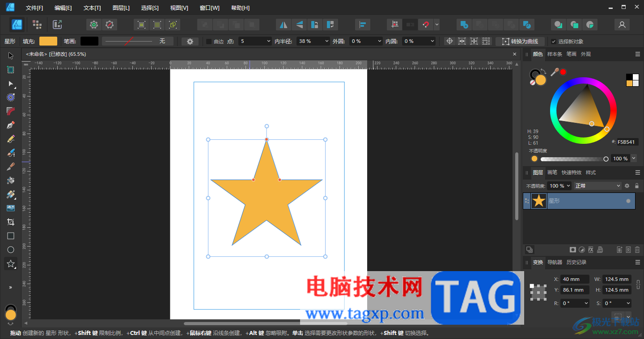Select the Contour tool
The image size is (644, 339).
11,97
